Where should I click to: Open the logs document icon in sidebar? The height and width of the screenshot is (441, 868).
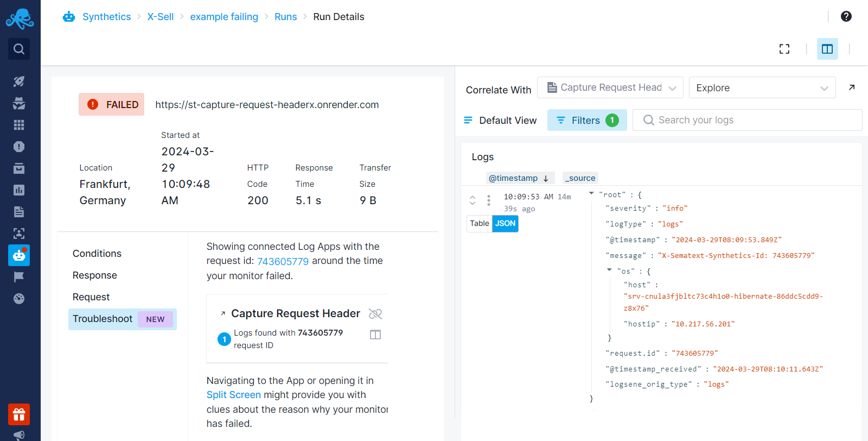(x=19, y=212)
